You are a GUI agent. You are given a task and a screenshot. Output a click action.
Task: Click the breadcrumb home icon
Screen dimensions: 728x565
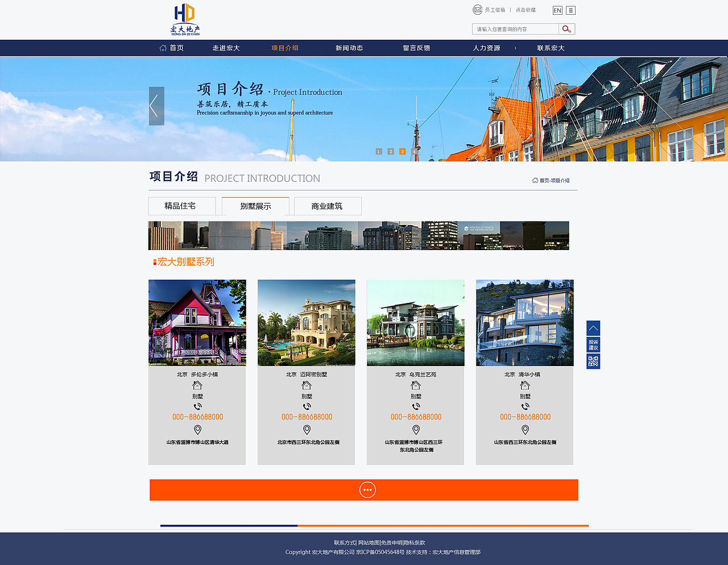pos(535,180)
